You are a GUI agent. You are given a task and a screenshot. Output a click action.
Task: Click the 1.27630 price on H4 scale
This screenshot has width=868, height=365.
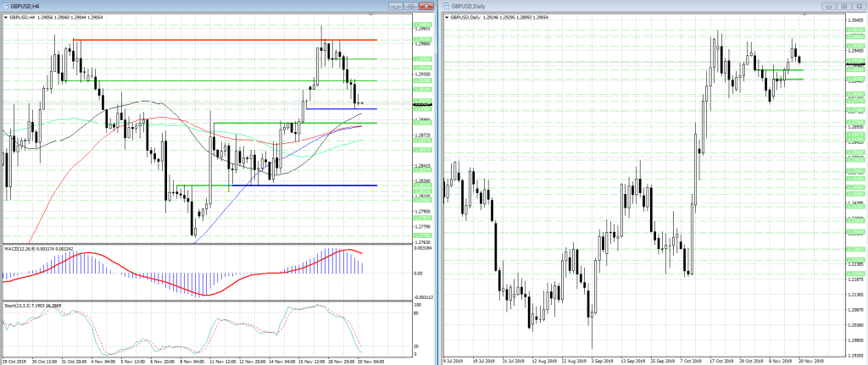(422, 241)
